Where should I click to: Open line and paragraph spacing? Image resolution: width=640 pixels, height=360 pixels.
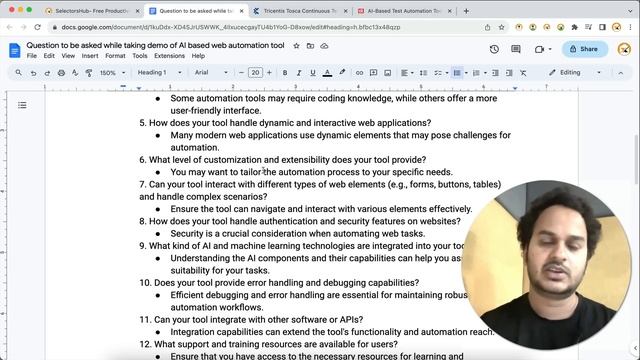tap(423, 73)
